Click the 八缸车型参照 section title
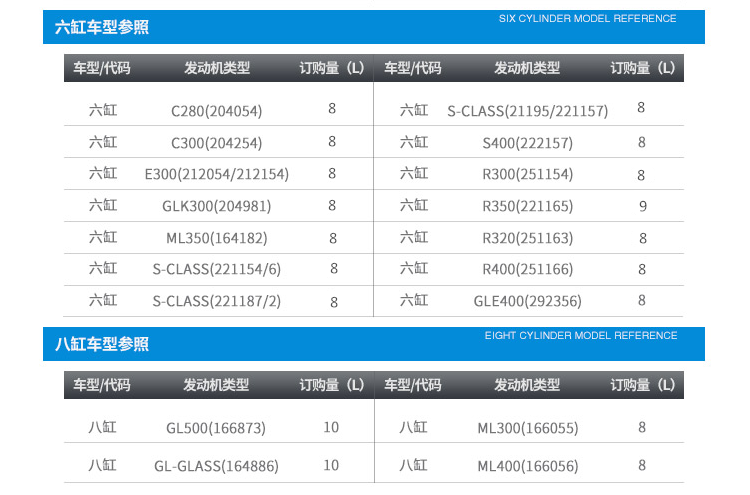Viewport: 750px width, 495px height. 101,344
